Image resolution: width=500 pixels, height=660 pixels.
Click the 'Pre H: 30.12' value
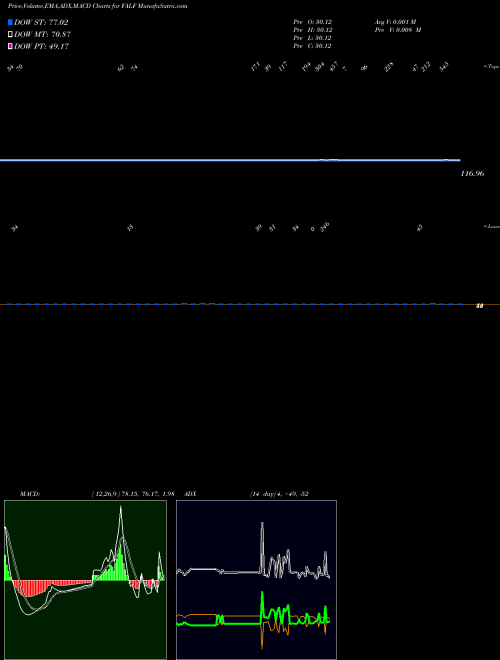pyautogui.click(x=313, y=30)
